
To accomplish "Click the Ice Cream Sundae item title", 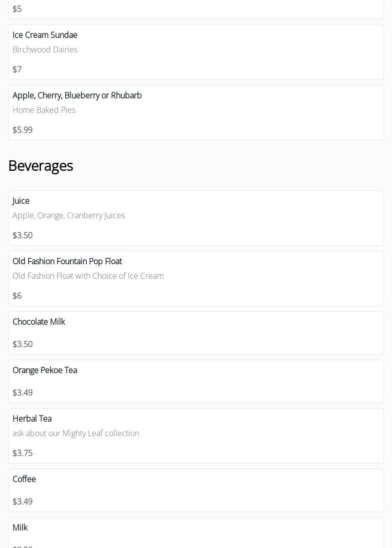I will (45, 35).
